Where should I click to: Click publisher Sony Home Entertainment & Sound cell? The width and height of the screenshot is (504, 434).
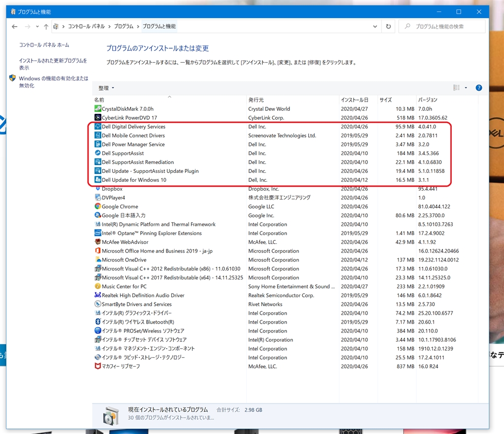click(291, 286)
